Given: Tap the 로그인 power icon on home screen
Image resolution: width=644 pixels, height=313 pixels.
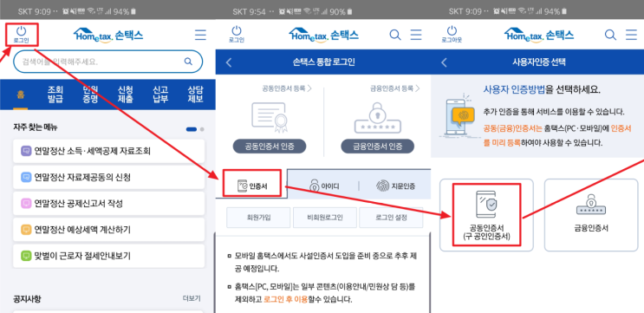Looking at the screenshot, I should click(22, 35).
